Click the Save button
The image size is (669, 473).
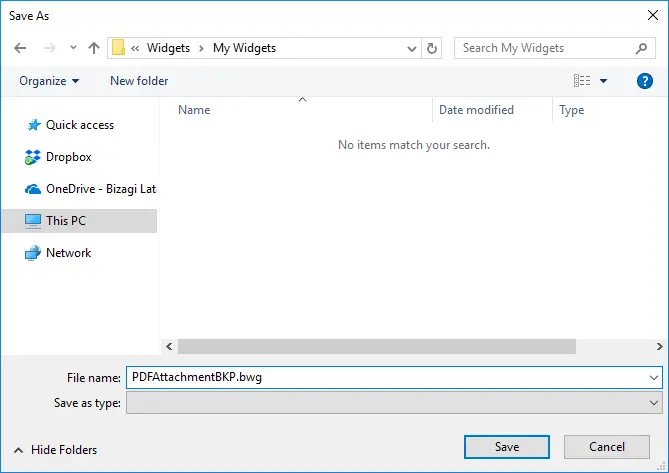tap(507, 447)
